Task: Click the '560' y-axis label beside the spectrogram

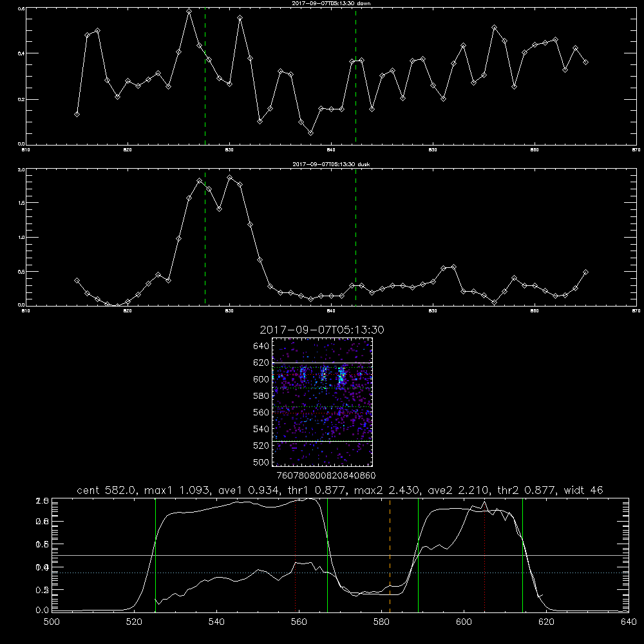Action: [x=261, y=412]
